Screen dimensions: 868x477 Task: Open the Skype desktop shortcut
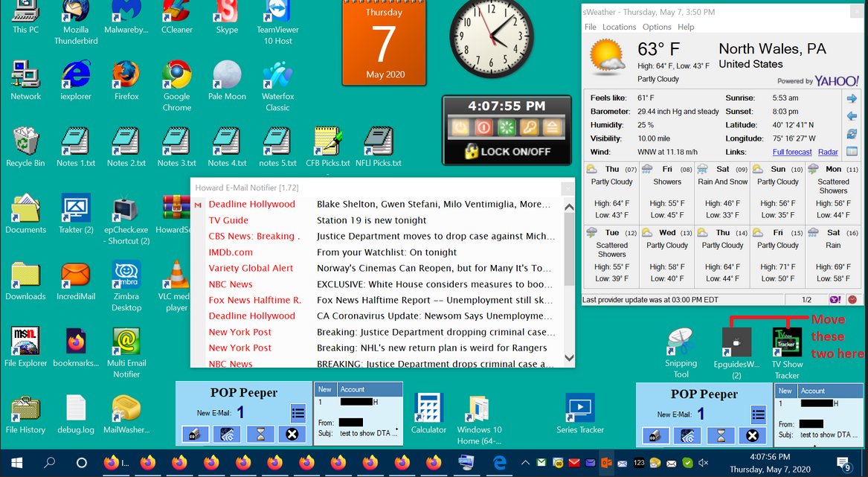coord(227,12)
